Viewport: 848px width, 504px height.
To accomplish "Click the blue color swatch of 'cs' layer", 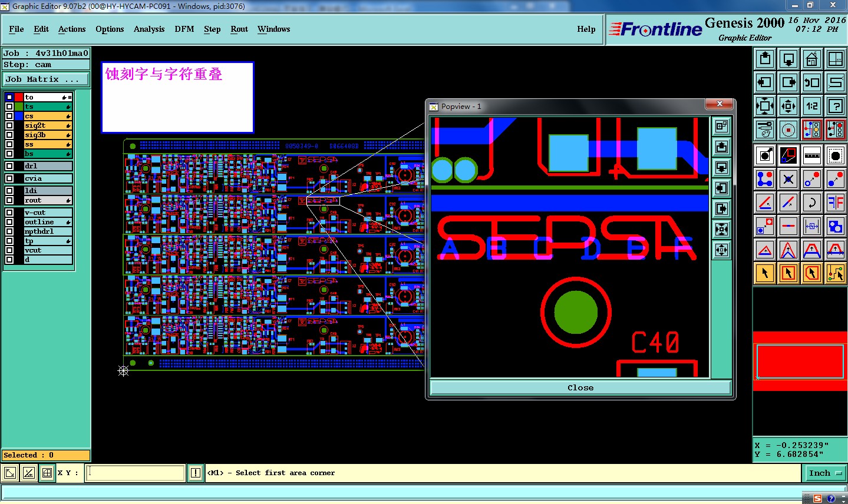I will click(x=19, y=116).
